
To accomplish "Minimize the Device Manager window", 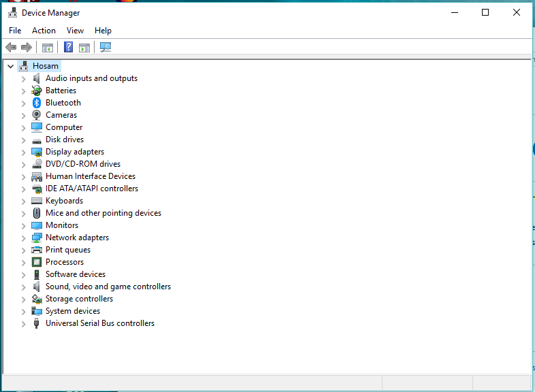I will point(455,13).
